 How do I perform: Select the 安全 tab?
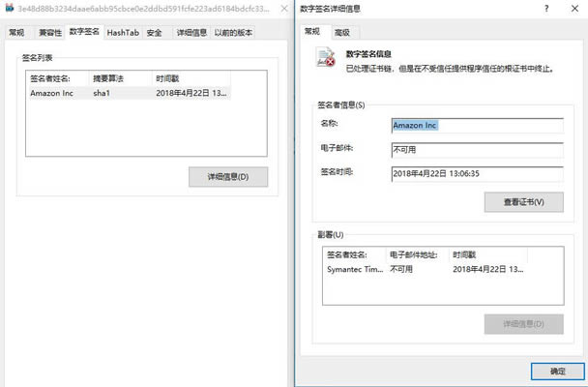tap(155, 32)
